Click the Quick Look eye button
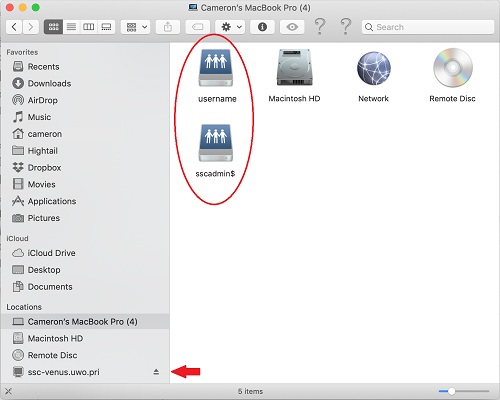 click(x=292, y=27)
